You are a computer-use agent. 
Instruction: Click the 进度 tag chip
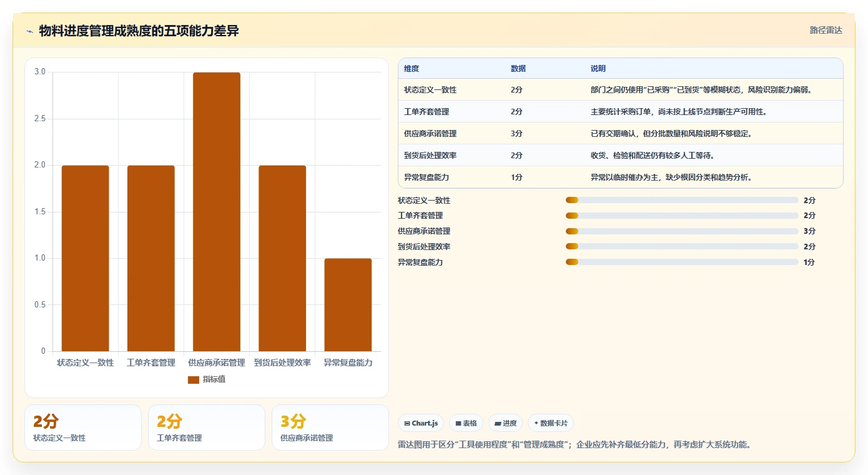tap(505, 423)
